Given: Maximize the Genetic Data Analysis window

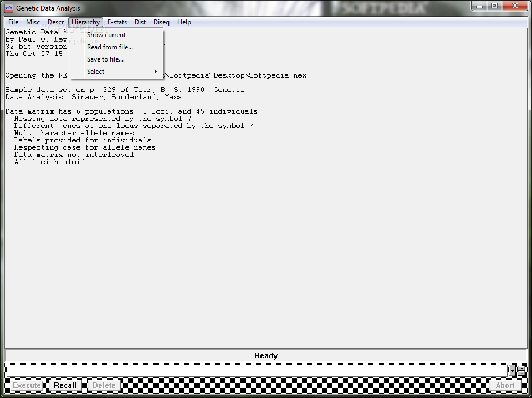Looking at the screenshot, I should [x=494, y=6].
